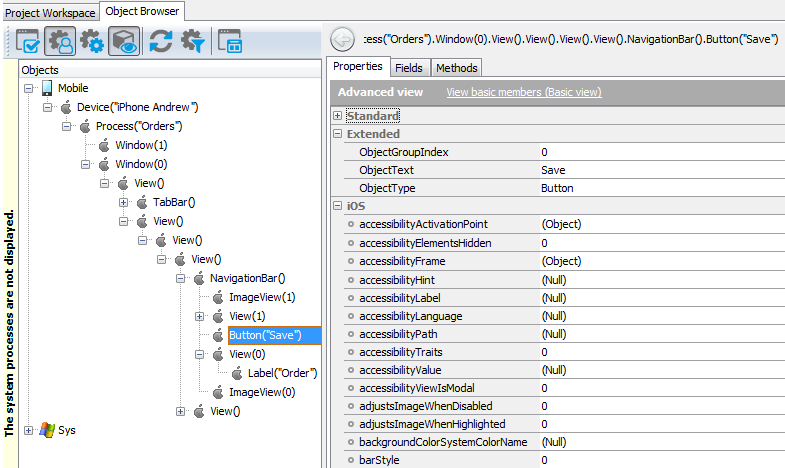
Task: Click the Windows flag icon next to Sys
Action: [x=46, y=430]
